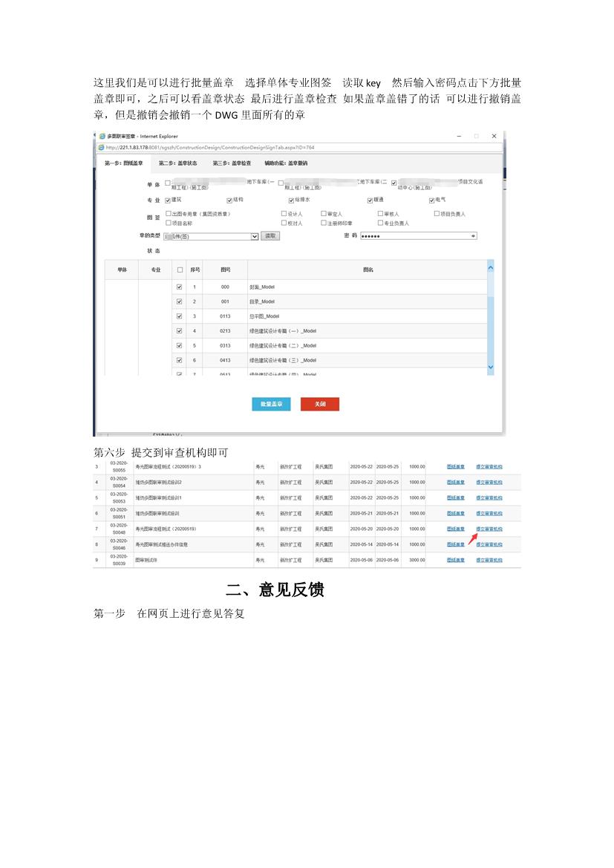This screenshot has height=868, width=614.
Task: Click the 批量盖章 button
Action: 271,404
